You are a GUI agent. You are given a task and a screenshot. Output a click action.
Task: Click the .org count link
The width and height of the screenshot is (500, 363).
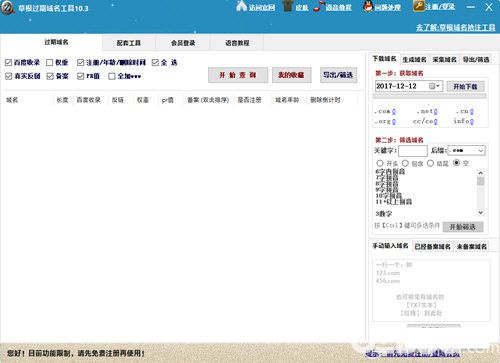(394, 121)
